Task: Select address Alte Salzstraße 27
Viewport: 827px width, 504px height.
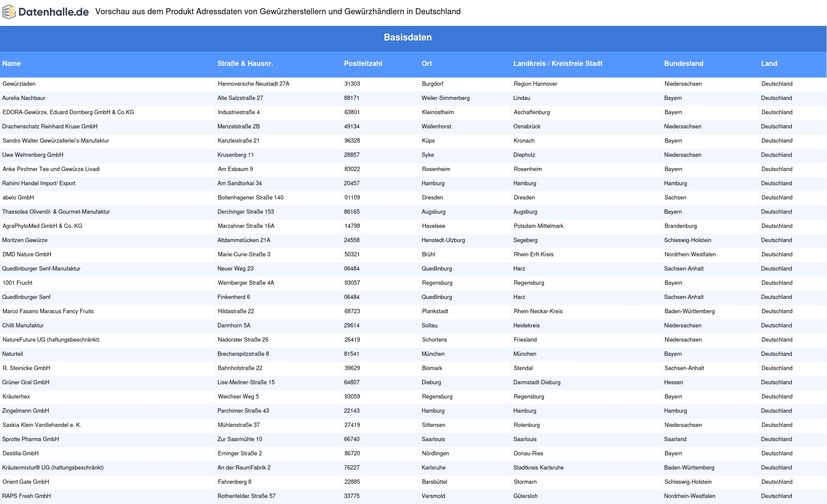Action: (240, 98)
